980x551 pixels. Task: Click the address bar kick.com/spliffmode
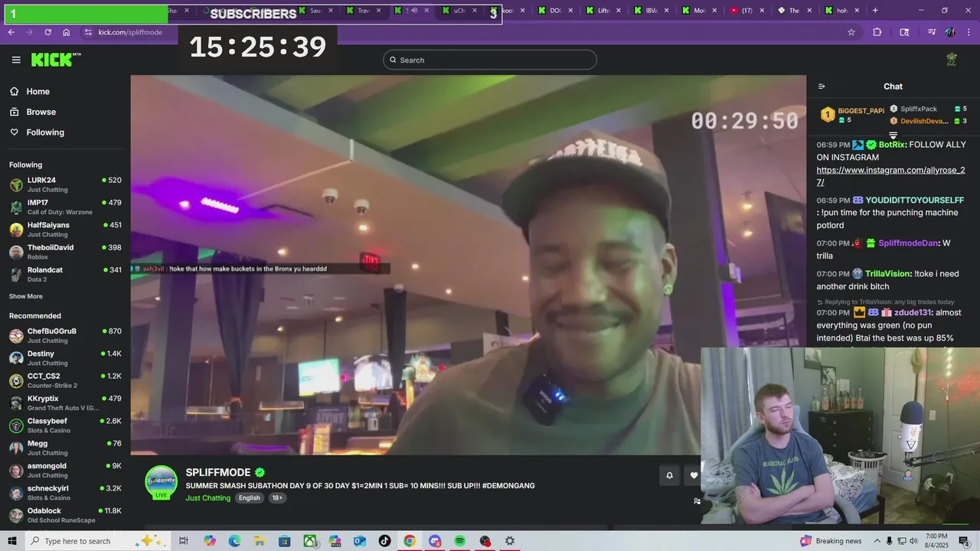click(x=130, y=32)
